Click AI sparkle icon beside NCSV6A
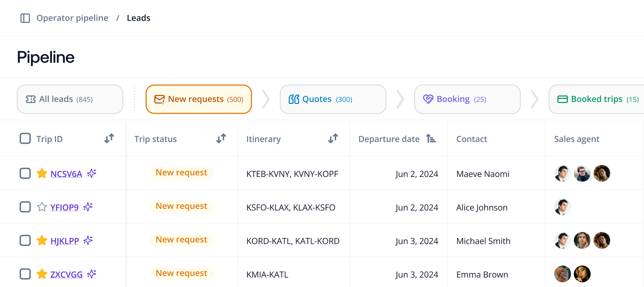Screen dimensions: 644x287 92,173
